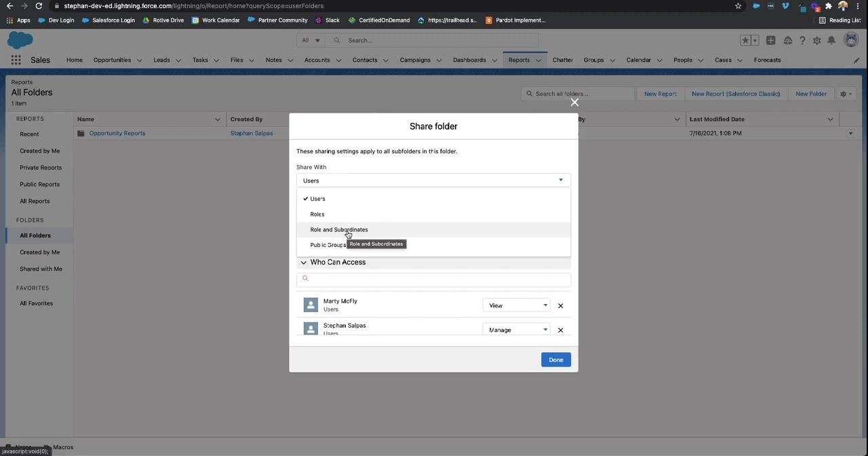Click Done in Share folder dialog
The width and height of the screenshot is (868, 456).
pyautogui.click(x=556, y=360)
